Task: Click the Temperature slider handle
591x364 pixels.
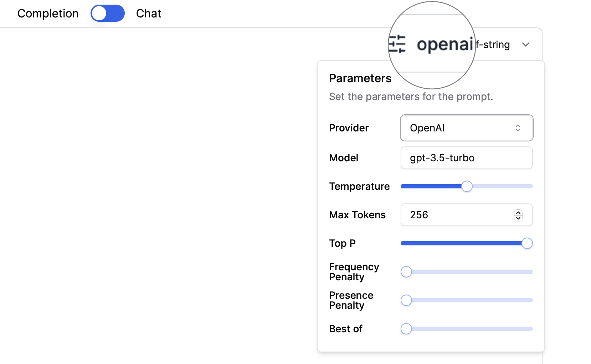Action: pyautogui.click(x=467, y=186)
